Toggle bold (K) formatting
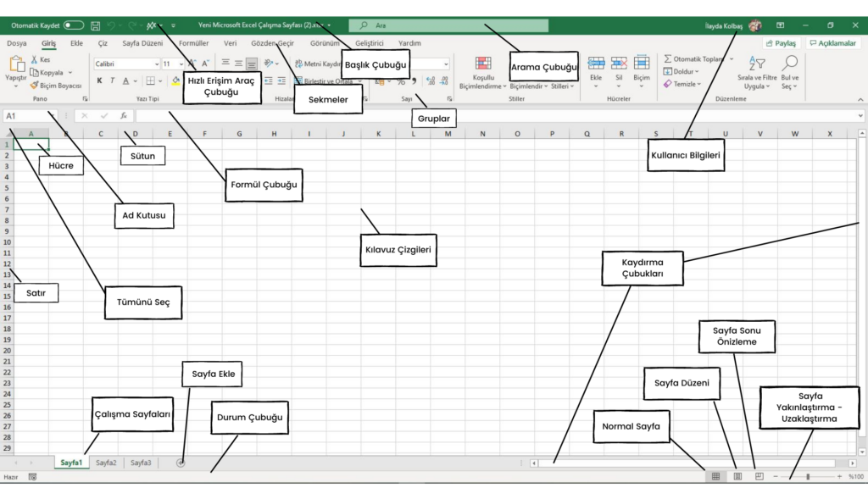The width and height of the screenshot is (868, 488). 99,81
